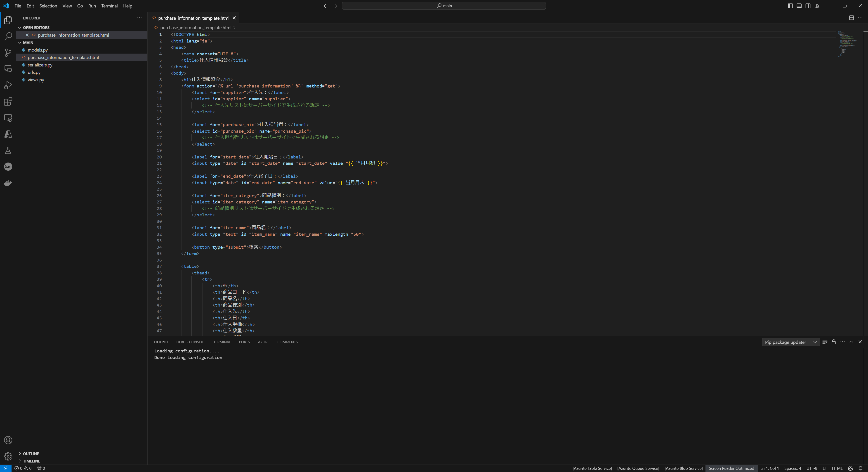Open the Extensions view
This screenshot has height=472, width=868.
pyautogui.click(x=8, y=102)
